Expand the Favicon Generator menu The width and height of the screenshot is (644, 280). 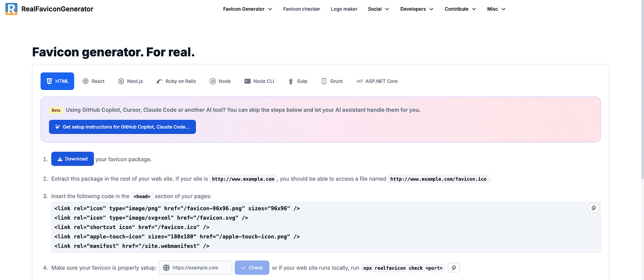pyautogui.click(x=247, y=9)
